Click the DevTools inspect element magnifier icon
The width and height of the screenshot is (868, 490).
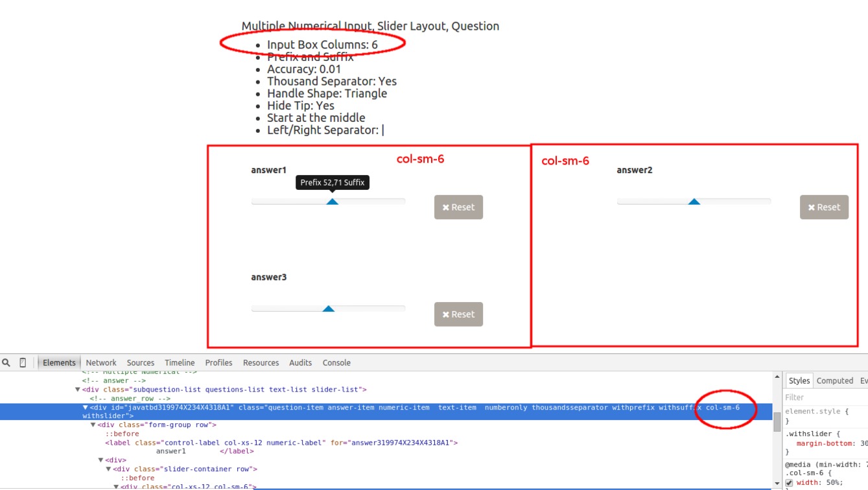6,363
